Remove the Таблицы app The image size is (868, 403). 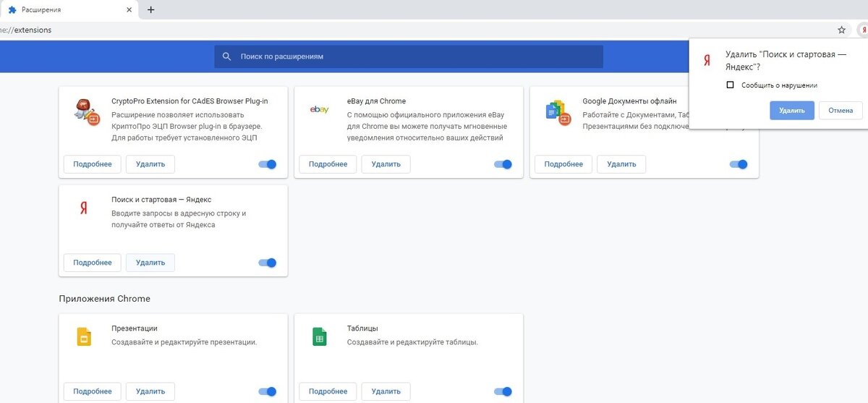point(386,391)
